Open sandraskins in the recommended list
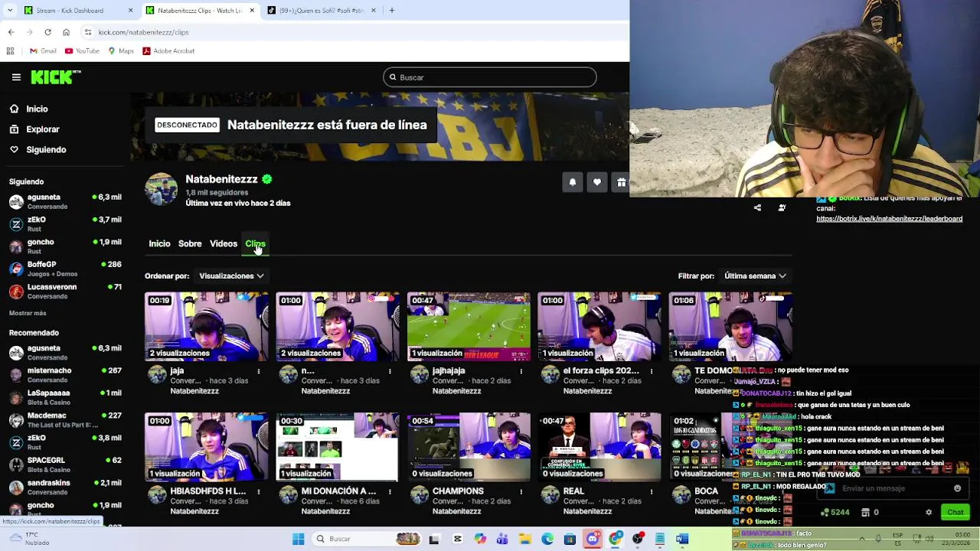Image resolution: width=980 pixels, height=551 pixels. tap(65, 487)
